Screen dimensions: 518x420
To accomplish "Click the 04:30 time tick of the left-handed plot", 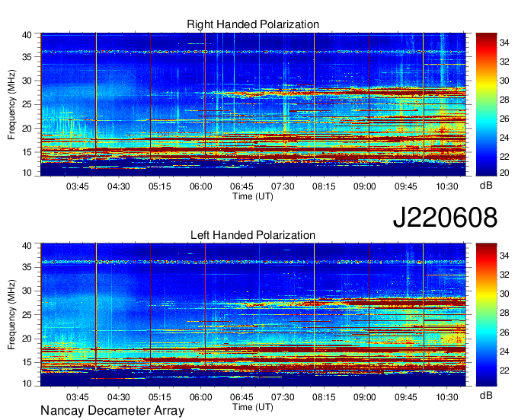I will click(x=118, y=396).
